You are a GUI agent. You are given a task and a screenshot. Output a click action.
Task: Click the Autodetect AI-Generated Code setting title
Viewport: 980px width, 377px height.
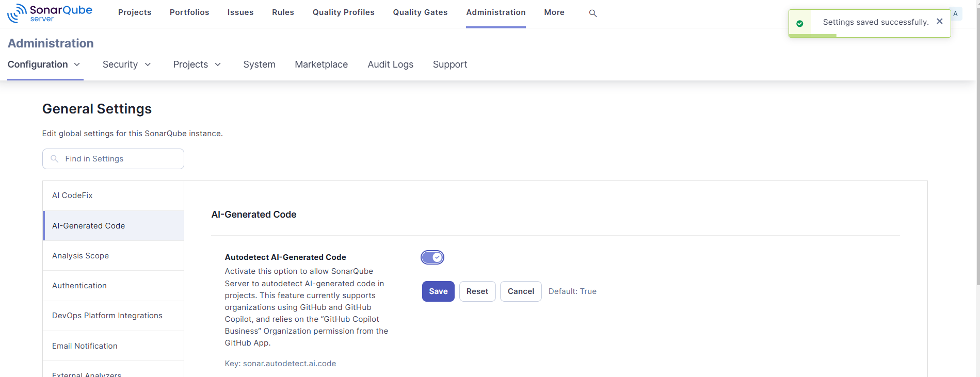[x=285, y=257]
